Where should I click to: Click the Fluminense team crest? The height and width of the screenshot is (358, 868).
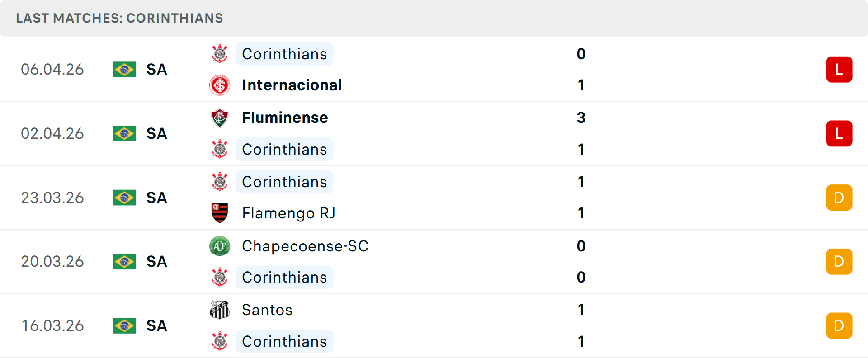(220, 118)
